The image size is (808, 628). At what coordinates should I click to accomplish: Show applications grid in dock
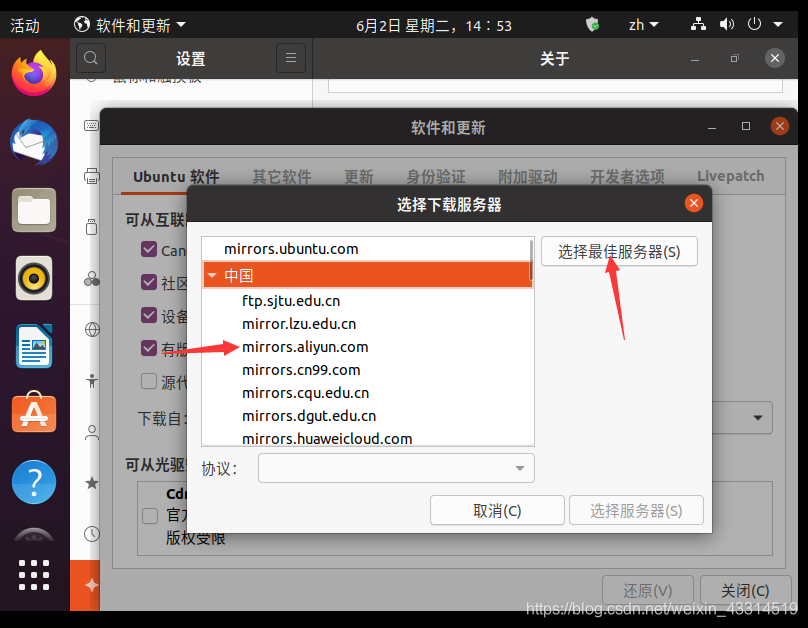point(34,574)
